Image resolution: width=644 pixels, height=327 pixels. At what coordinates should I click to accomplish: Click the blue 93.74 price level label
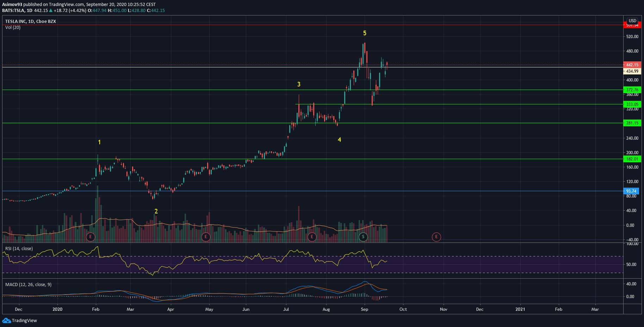(631, 191)
